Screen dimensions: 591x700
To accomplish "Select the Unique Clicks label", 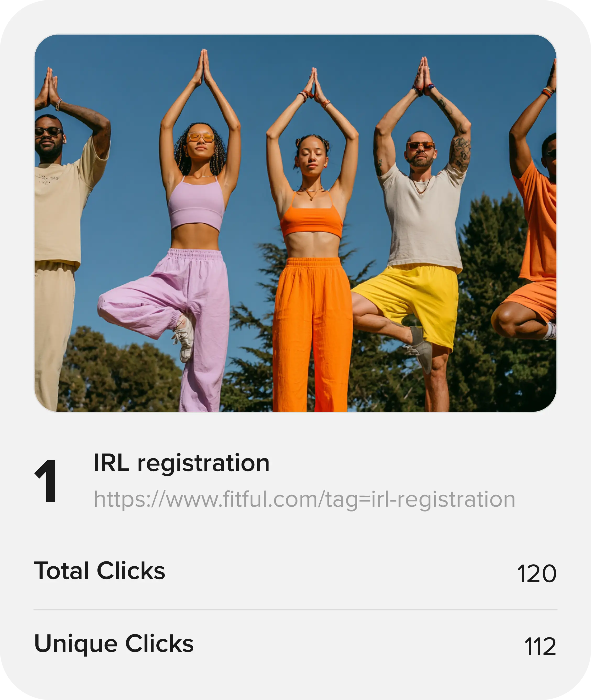I will coord(114,644).
